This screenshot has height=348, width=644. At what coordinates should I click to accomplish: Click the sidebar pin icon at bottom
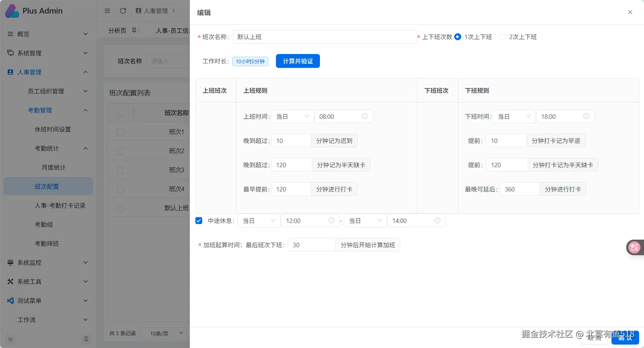(x=86, y=339)
